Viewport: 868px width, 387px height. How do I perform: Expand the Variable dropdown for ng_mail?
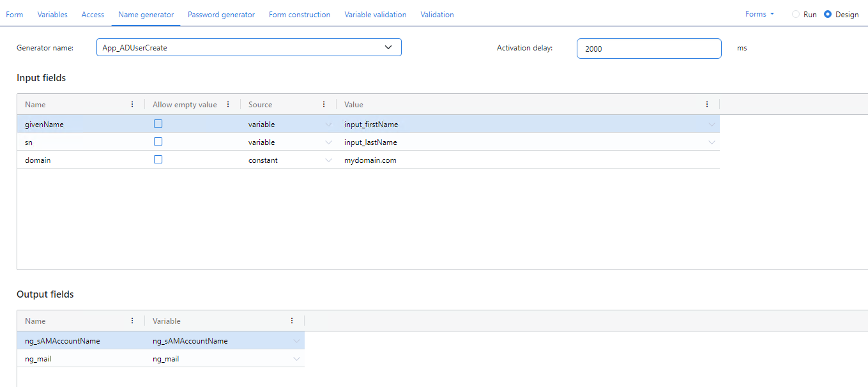click(x=296, y=359)
